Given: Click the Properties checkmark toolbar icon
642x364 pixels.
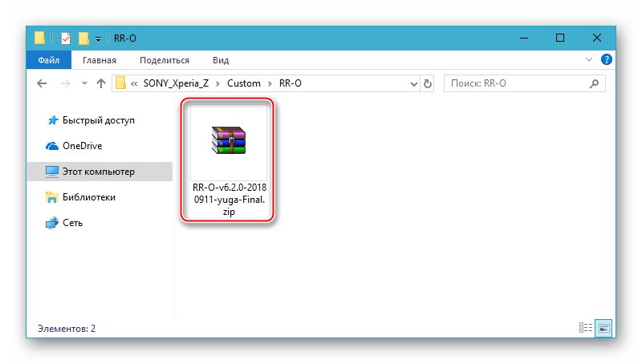Looking at the screenshot, I should coord(66,38).
